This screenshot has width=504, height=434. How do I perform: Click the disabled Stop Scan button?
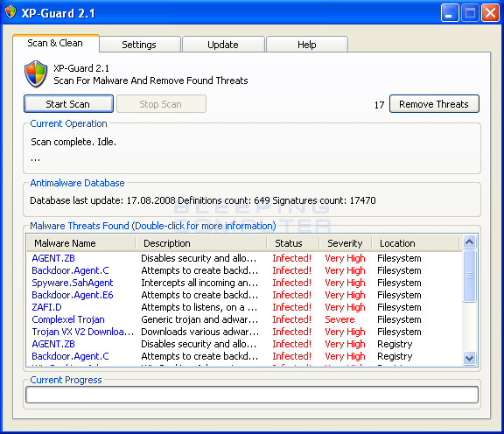coord(161,104)
